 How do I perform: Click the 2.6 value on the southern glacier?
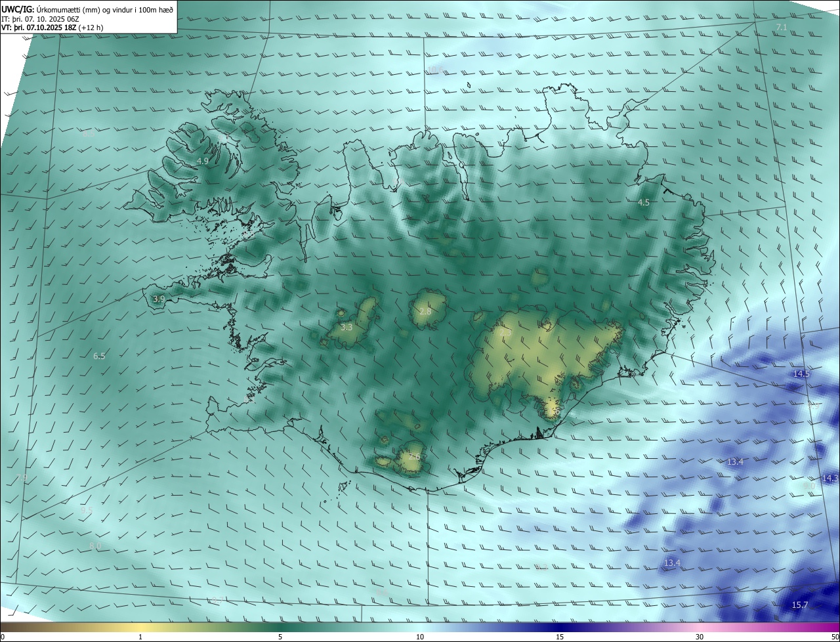[x=414, y=457]
